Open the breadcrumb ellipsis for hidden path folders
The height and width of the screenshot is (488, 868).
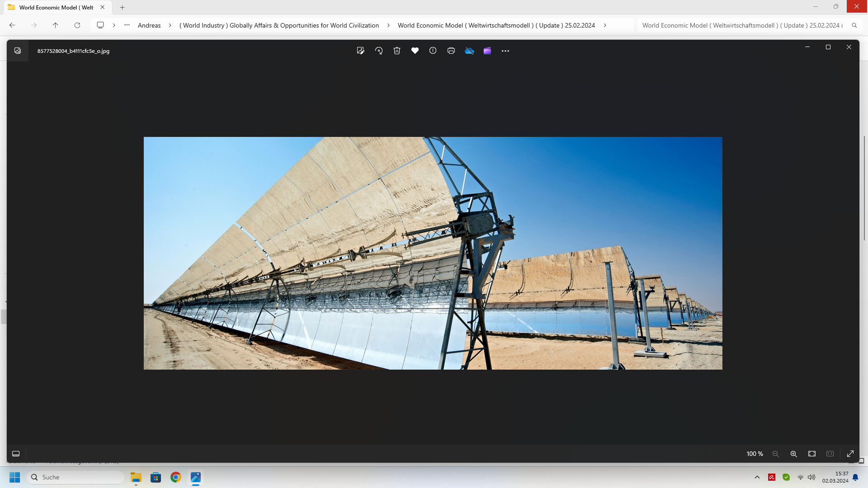click(x=127, y=25)
